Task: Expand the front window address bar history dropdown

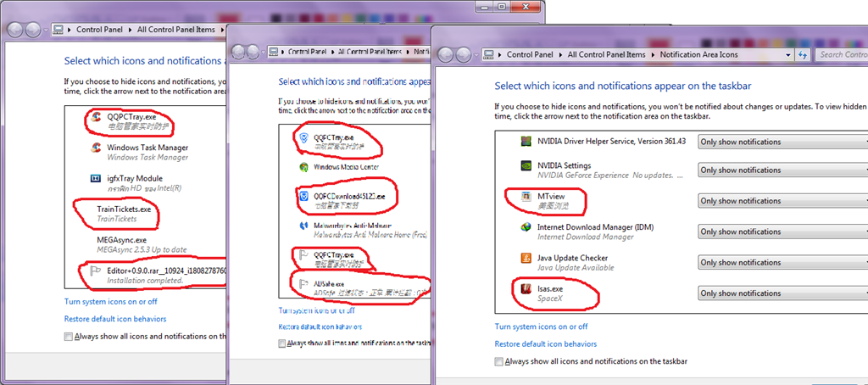Action: [x=788, y=55]
